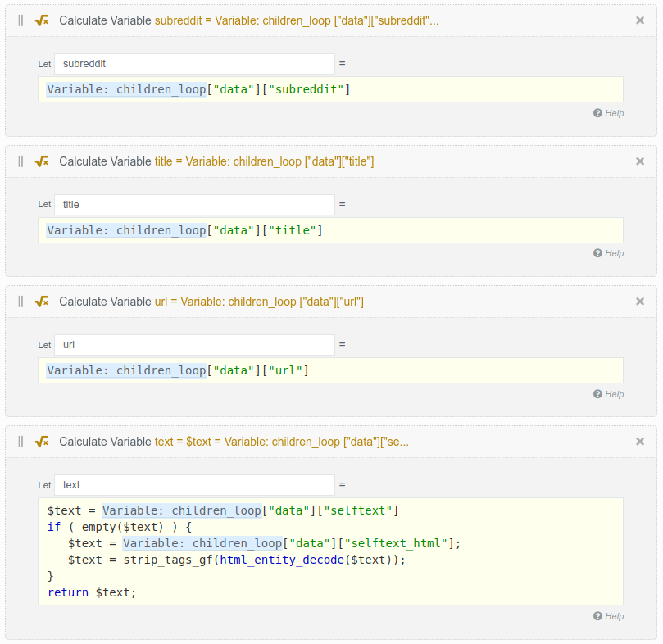
Task: Click the children_loop tag before ["selftext"]
Action: [x=182, y=510]
